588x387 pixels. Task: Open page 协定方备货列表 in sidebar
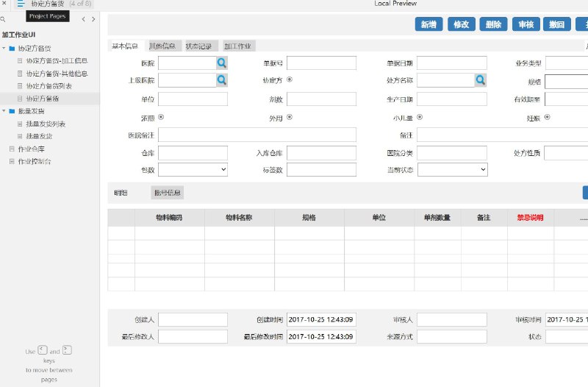click(x=49, y=85)
